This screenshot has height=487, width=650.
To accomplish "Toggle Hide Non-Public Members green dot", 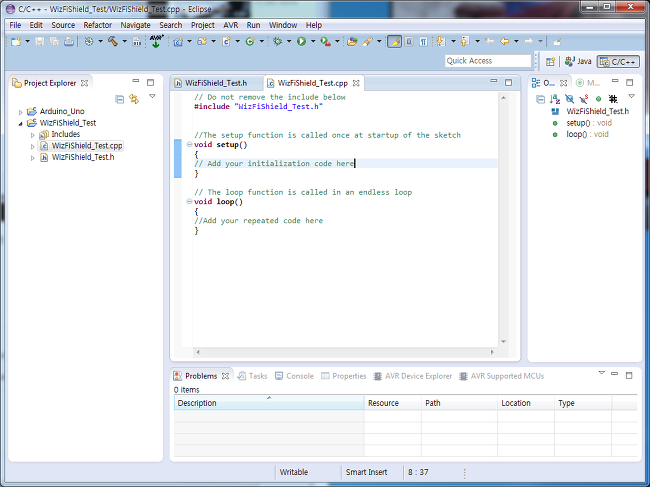I will click(598, 99).
